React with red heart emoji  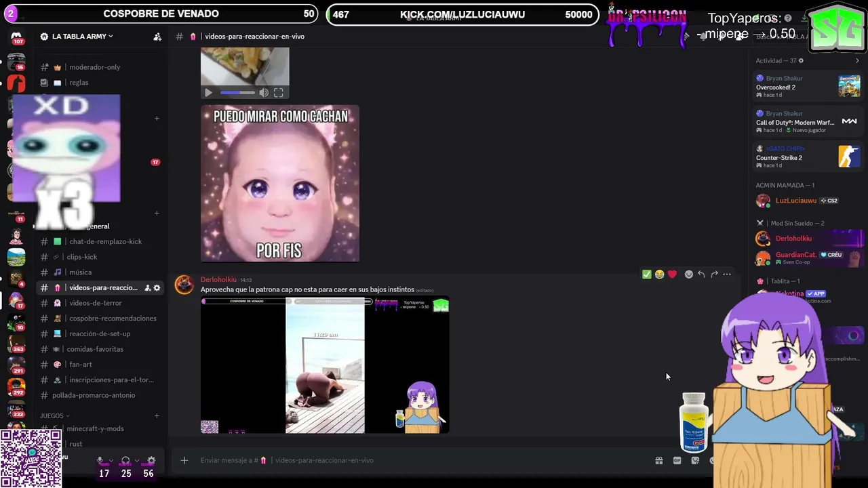[672, 274]
